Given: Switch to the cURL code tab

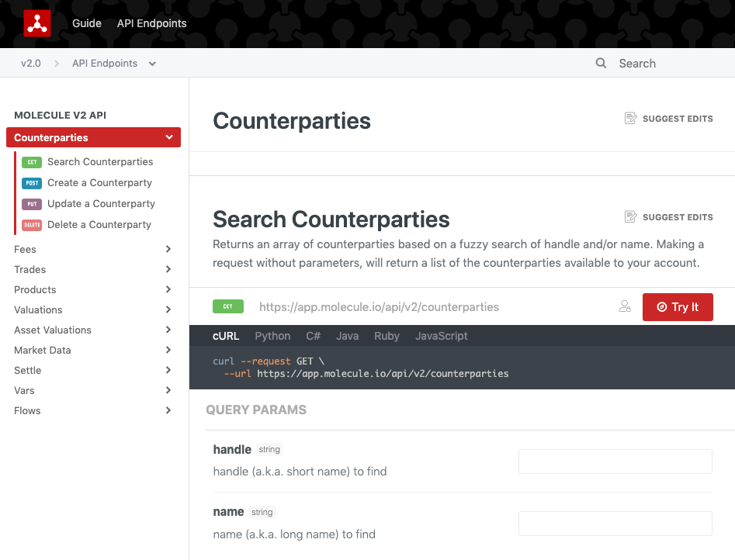Looking at the screenshot, I should coord(226,336).
